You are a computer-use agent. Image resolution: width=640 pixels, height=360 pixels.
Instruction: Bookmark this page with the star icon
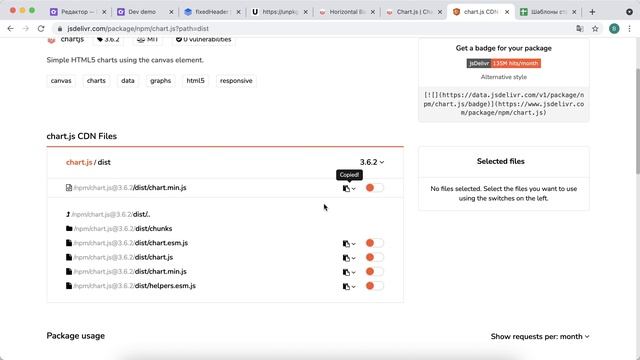click(x=595, y=29)
